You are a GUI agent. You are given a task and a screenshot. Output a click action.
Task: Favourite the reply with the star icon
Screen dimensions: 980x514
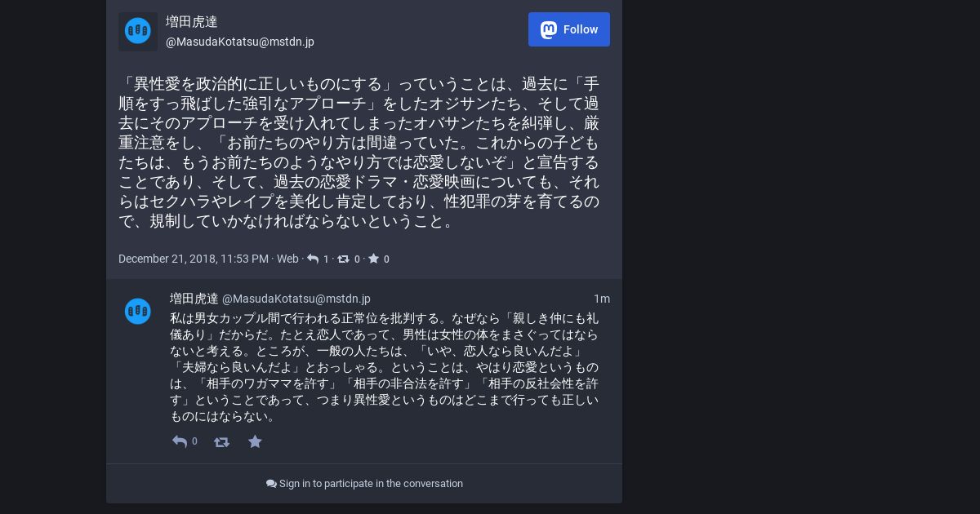(255, 441)
